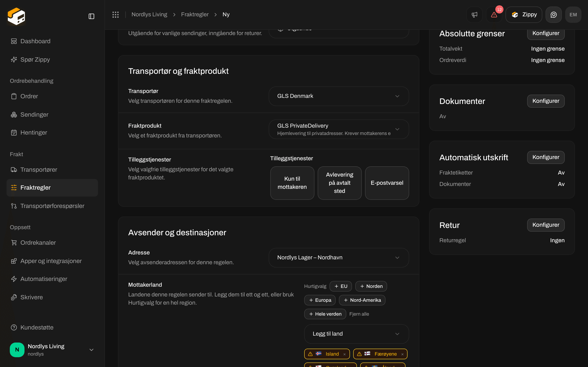Remove Færøyene country tag
588x367 pixels.
point(402,354)
